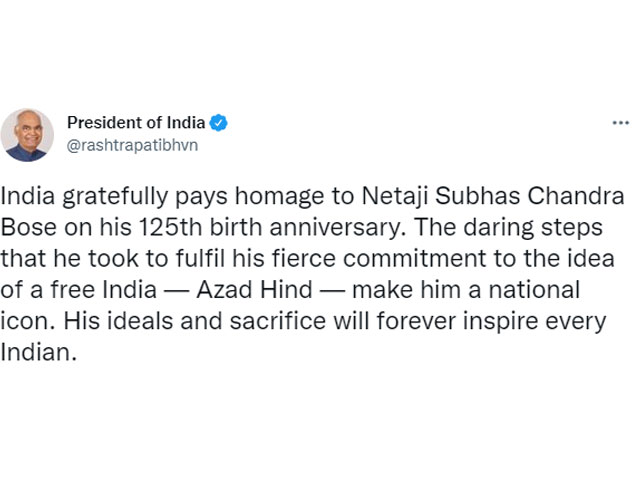Select the '125th' text in the tweet

171,227
